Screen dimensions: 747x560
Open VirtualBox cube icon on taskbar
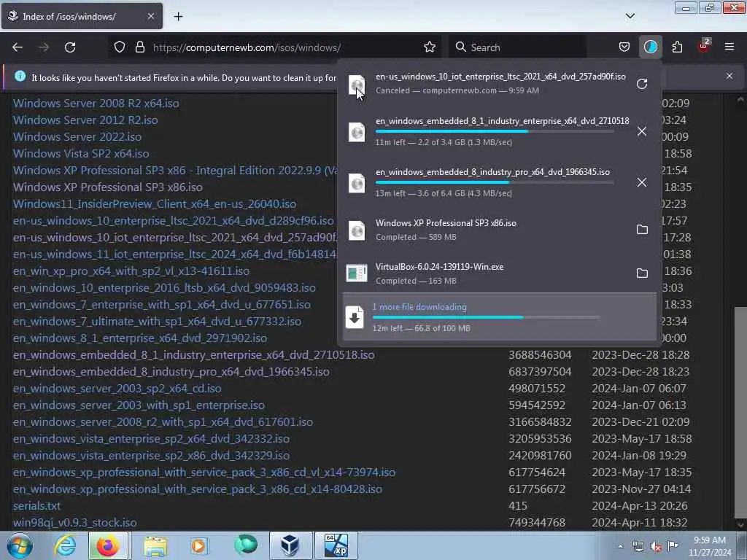coord(290,545)
